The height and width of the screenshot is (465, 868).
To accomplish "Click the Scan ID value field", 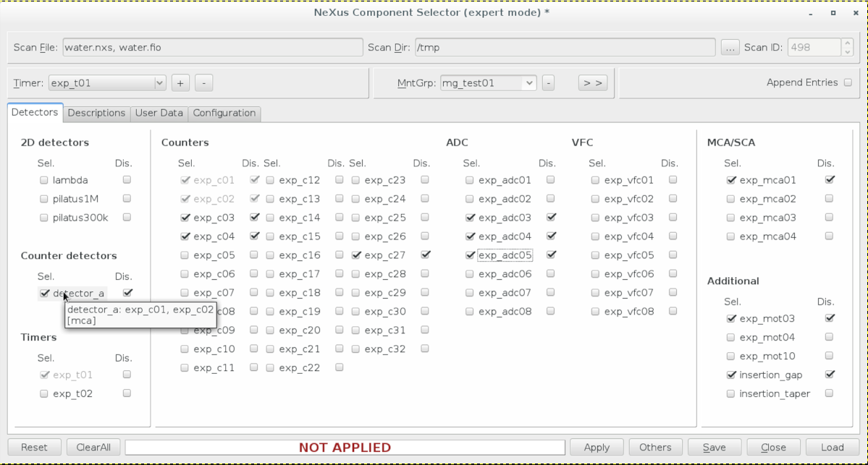I will (815, 48).
